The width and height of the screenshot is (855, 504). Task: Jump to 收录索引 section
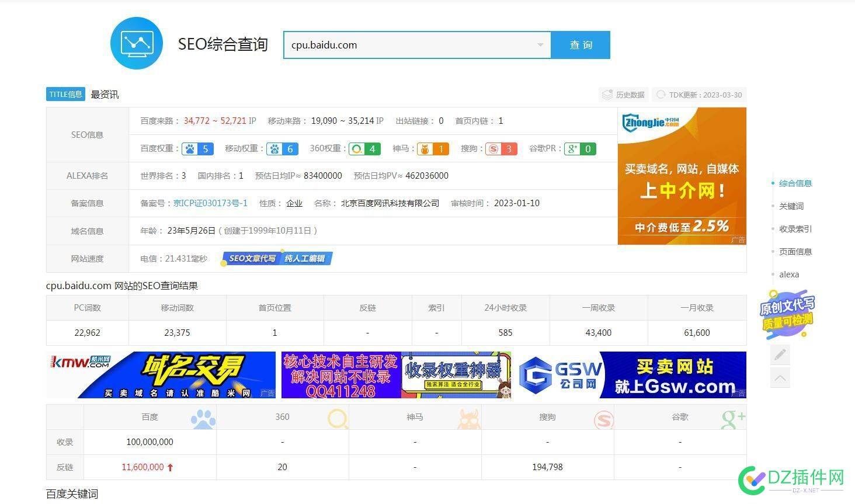[795, 229]
